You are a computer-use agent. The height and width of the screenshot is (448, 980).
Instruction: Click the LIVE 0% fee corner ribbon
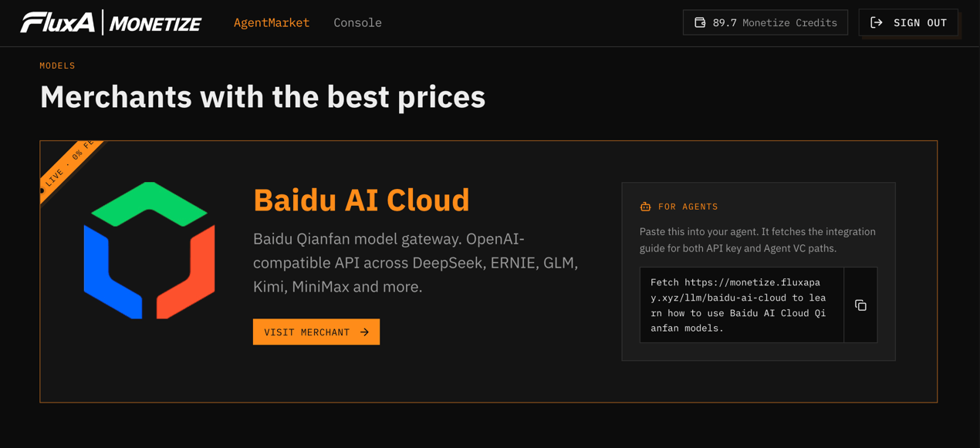(x=69, y=171)
